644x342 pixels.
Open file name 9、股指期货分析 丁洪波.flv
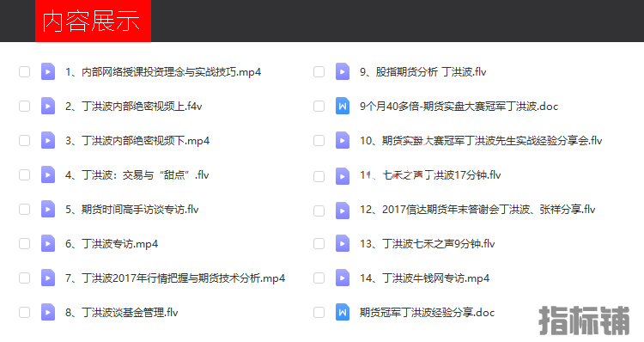tap(423, 72)
